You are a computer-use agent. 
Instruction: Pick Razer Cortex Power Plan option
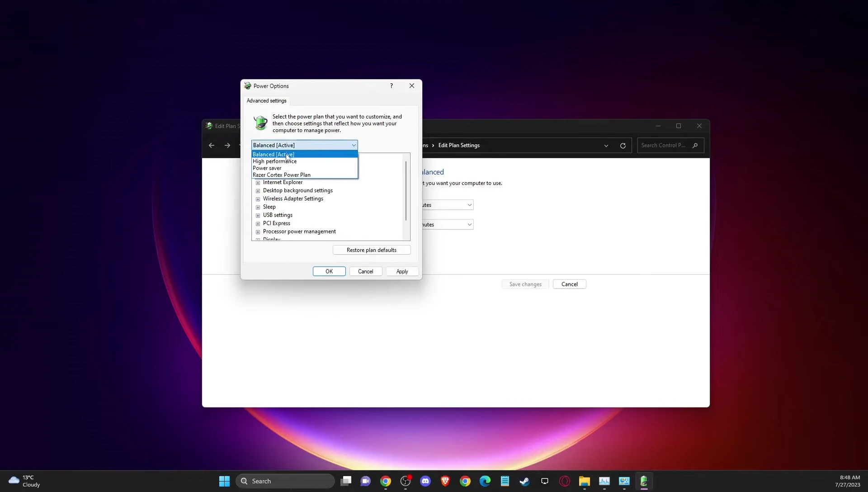point(304,175)
